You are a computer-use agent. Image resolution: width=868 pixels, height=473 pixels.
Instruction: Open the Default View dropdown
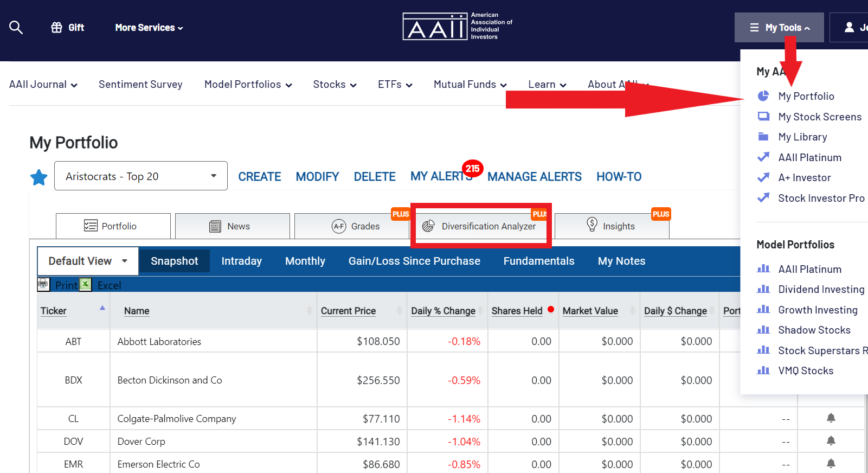tap(88, 261)
